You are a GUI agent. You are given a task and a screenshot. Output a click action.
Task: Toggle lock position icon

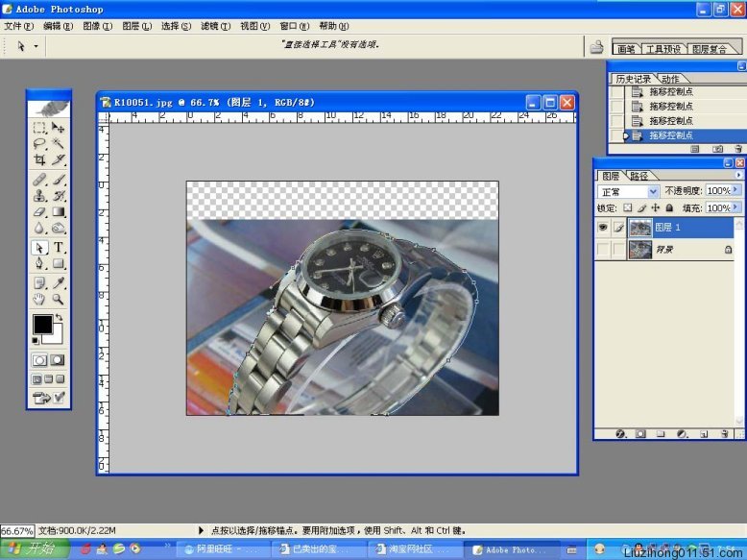pos(656,207)
